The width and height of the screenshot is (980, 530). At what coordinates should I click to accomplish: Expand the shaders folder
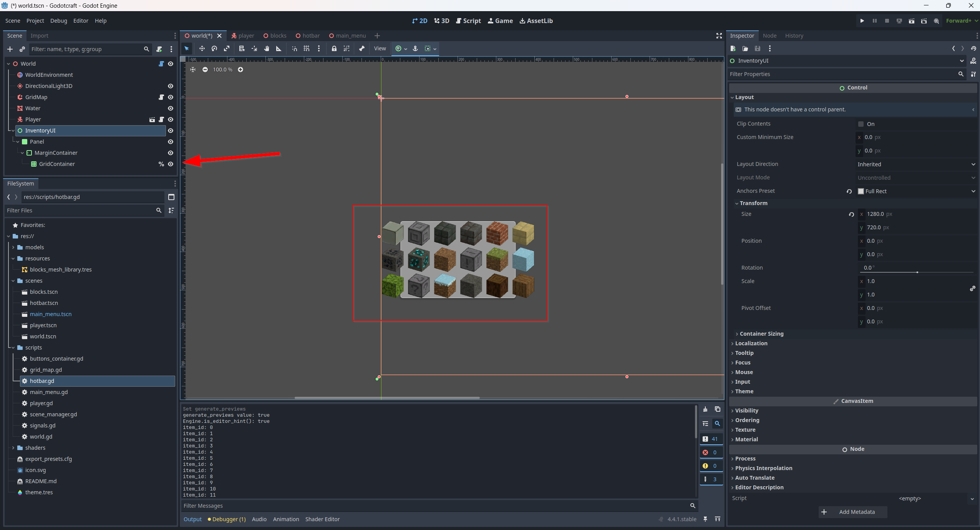13,448
